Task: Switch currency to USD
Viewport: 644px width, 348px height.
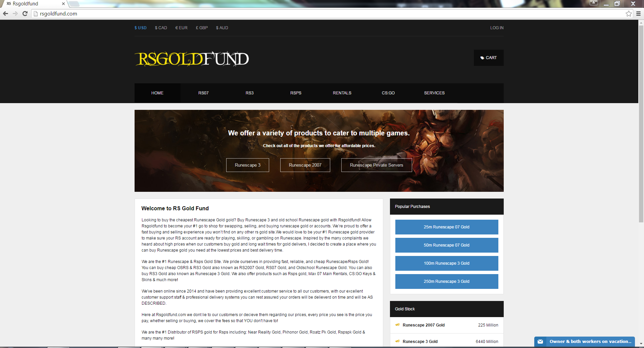Action: tap(141, 28)
